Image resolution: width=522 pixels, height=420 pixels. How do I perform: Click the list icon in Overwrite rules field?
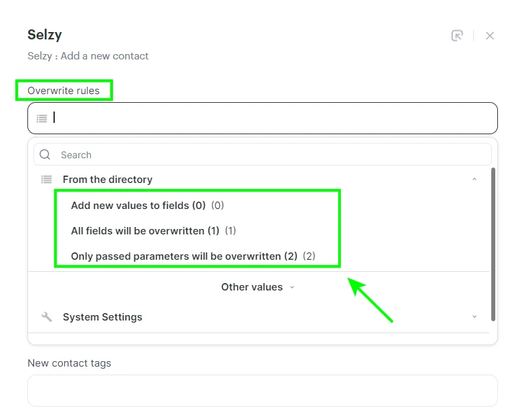(42, 118)
